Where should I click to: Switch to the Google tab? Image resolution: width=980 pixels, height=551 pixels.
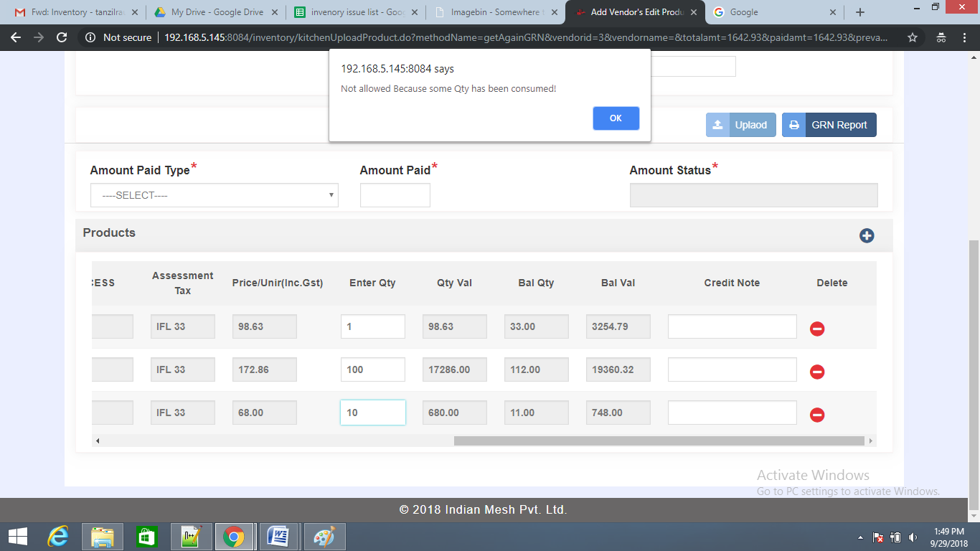pyautogui.click(x=776, y=12)
